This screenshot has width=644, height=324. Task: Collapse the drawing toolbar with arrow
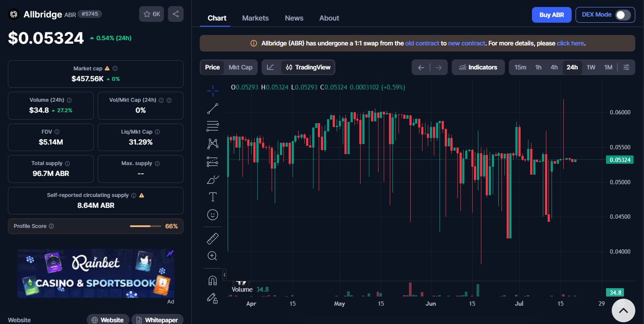[x=225, y=275]
